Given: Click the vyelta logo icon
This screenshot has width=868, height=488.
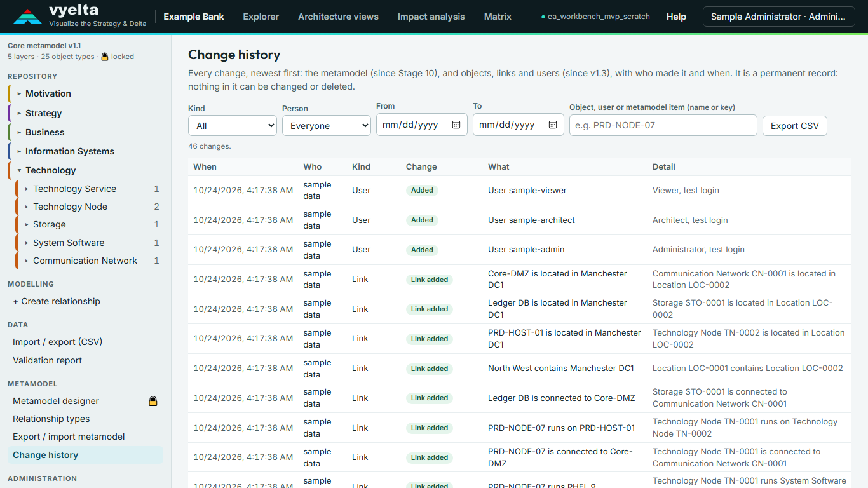Looking at the screenshot, I should [27, 17].
